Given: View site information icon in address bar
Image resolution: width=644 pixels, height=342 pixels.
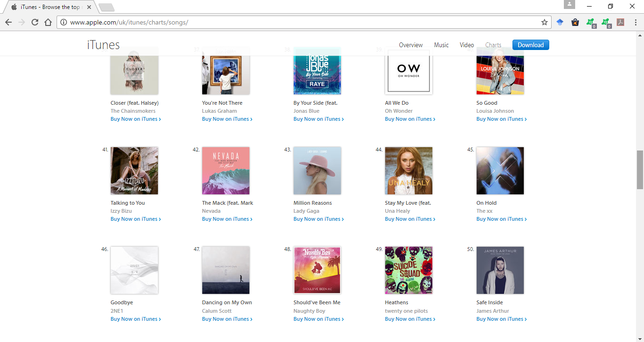Looking at the screenshot, I should click(x=64, y=22).
